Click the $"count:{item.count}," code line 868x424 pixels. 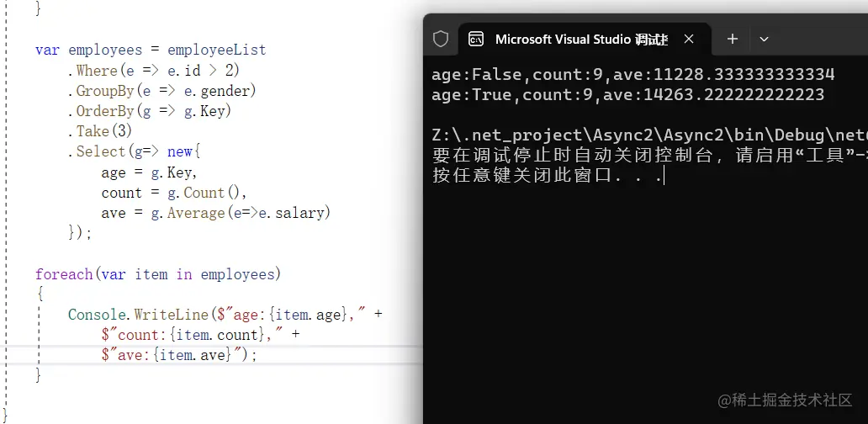[x=200, y=335]
